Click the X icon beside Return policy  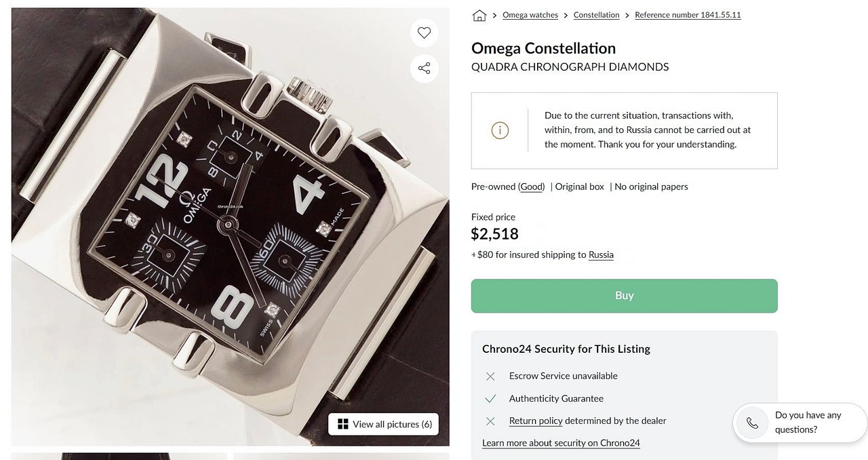click(490, 421)
